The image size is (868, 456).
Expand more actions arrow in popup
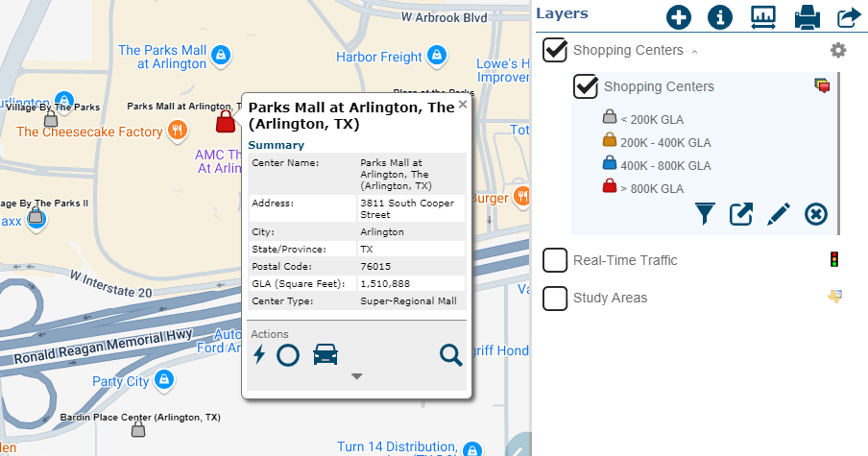[356, 376]
